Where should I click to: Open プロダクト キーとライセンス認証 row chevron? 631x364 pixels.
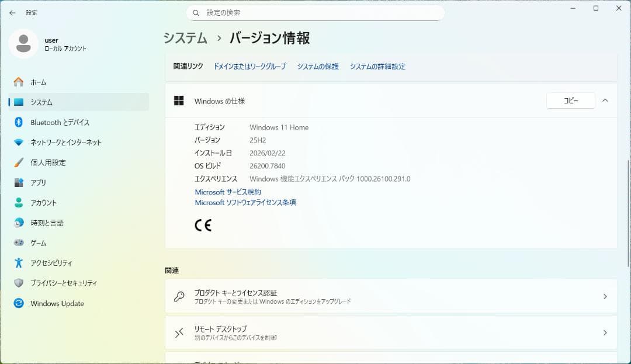[605, 296]
